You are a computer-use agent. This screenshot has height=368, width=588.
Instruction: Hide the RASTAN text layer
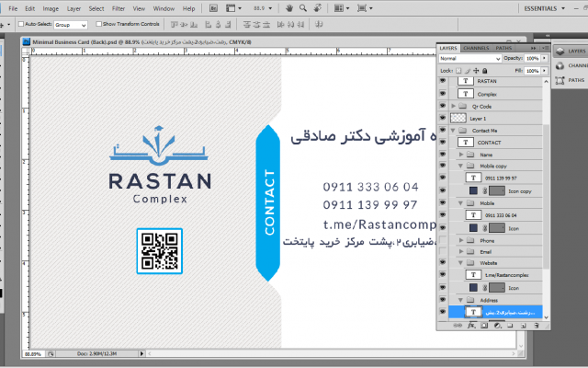coord(443,81)
